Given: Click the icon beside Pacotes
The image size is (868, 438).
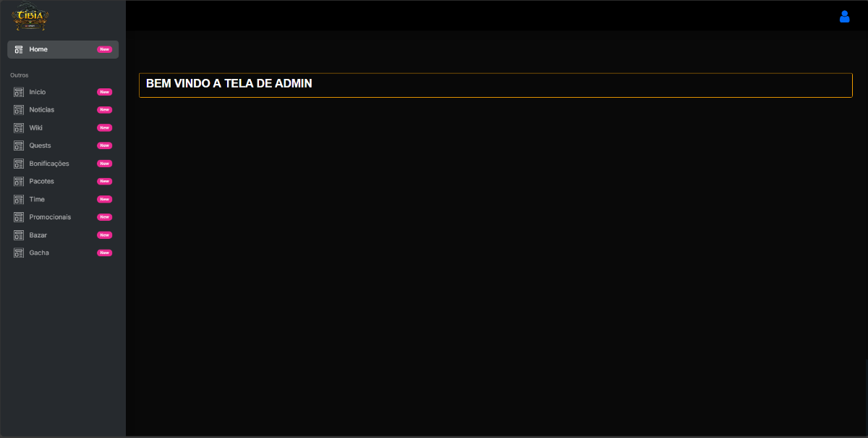Looking at the screenshot, I should coord(19,182).
